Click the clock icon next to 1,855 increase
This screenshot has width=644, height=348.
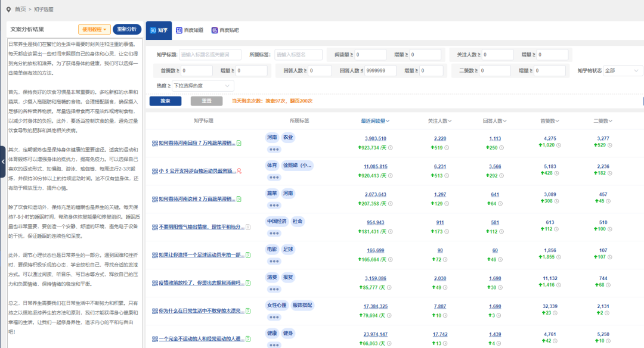(x=559, y=257)
